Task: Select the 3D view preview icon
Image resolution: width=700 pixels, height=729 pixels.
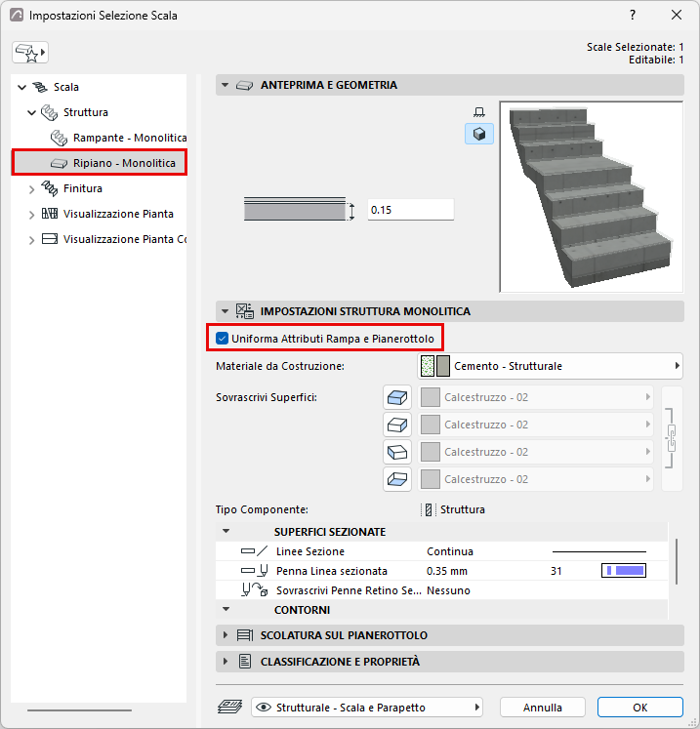Action: 479,135
